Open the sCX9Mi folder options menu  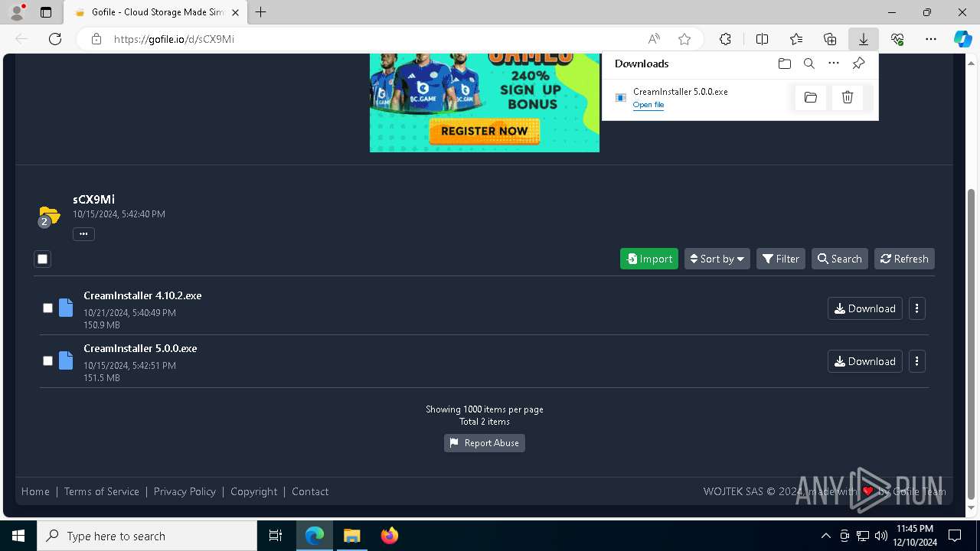(83, 233)
